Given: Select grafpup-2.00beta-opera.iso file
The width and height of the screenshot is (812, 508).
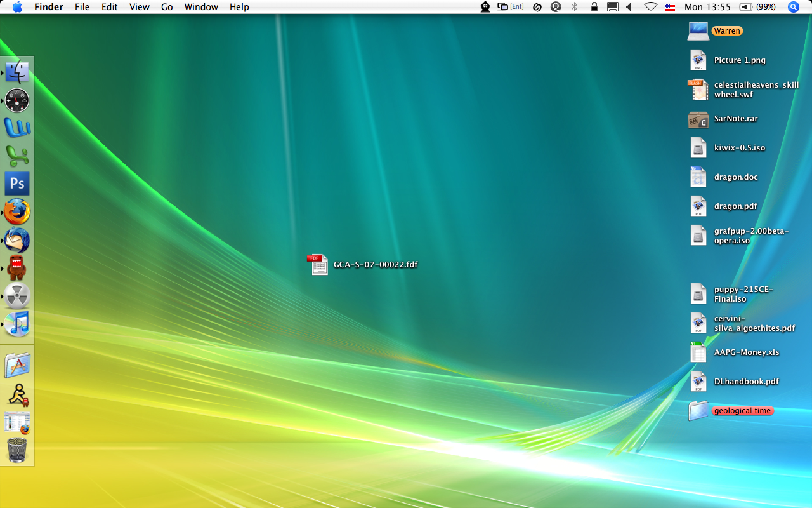Looking at the screenshot, I should click(698, 236).
